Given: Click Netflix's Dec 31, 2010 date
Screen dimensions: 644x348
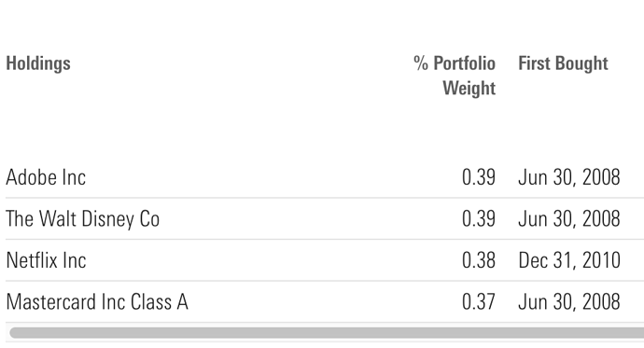Looking at the screenshot, I should (569, 260).
